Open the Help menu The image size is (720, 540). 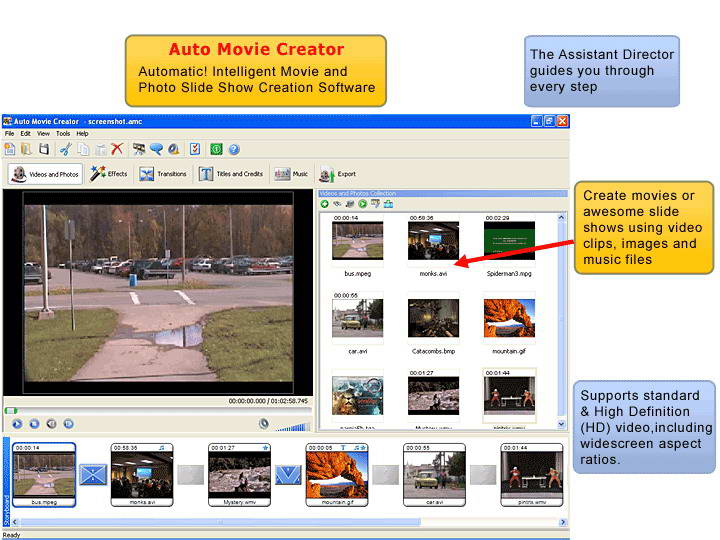point(82,134)
